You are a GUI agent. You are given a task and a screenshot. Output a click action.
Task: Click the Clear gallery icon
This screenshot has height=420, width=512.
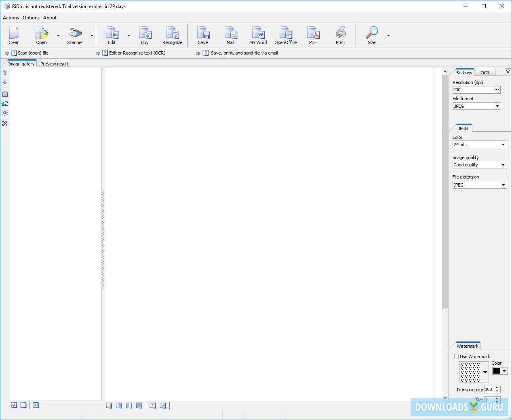(x=14, y=36)
